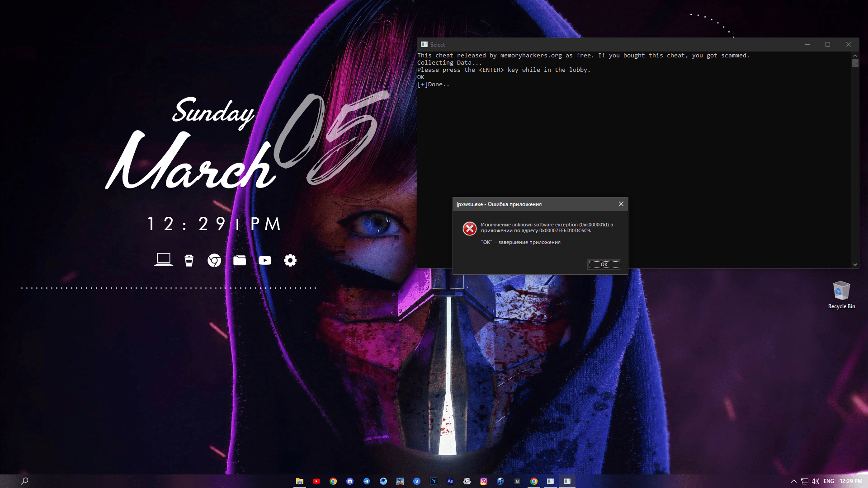
Task: Open the blue orb app beside Telegram
Action: 383,481
